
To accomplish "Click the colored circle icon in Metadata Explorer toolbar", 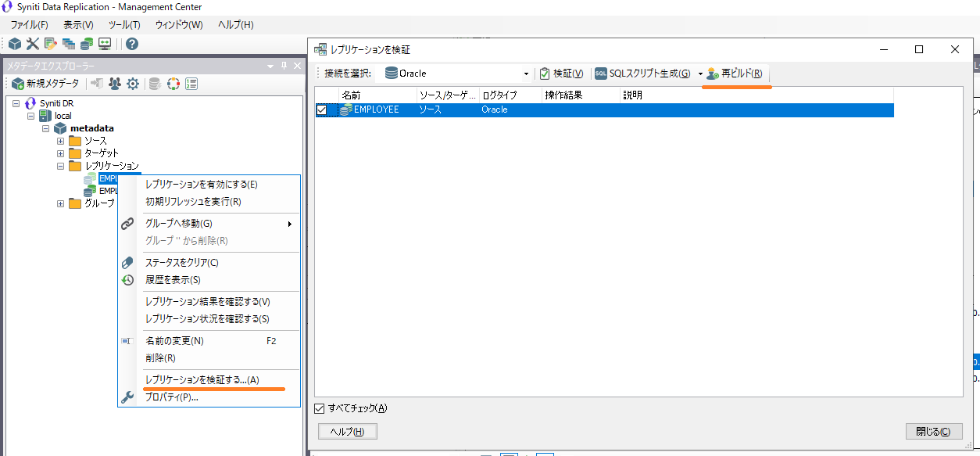I will (x=173, y=84).
